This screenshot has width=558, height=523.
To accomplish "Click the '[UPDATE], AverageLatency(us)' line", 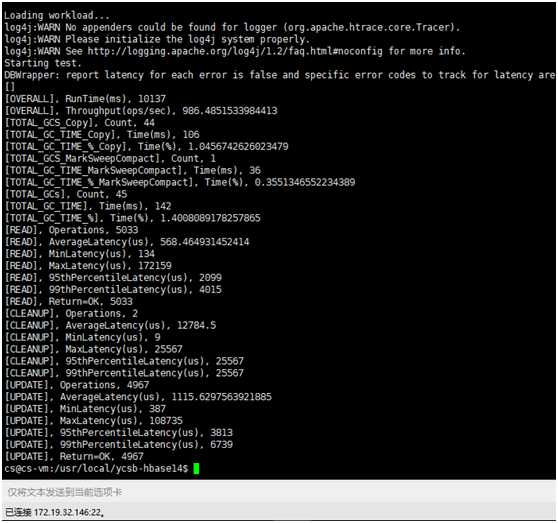I will (x=138, y=397).
